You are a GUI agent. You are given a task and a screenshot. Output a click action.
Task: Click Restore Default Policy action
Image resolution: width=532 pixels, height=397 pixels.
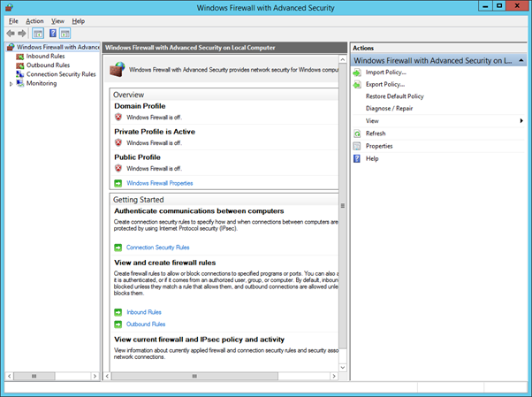[x=394, y=95]
